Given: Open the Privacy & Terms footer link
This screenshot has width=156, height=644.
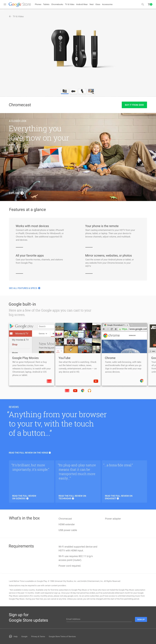Looking at the screenshot, I should pos(38,636).
